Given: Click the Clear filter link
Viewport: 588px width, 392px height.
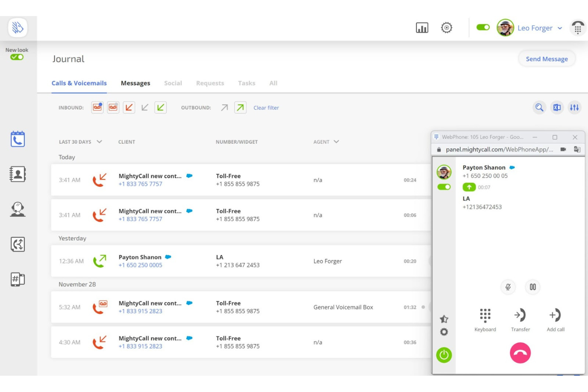Looking at the screenshot, I should (266, 108).
